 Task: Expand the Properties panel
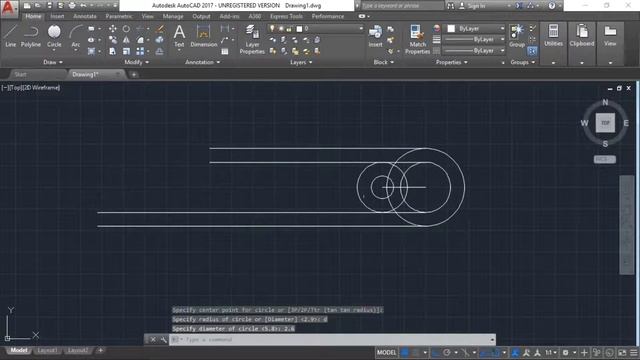pyautogui.click(x=451, y=62)
